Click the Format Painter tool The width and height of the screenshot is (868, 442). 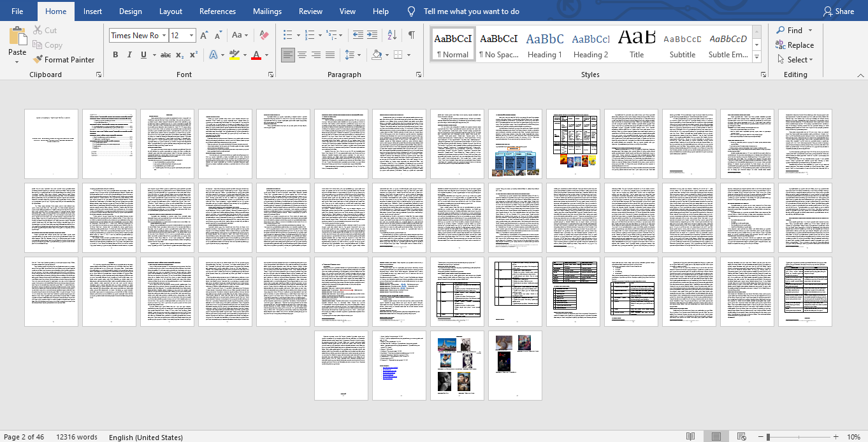(x=64, y=59)
